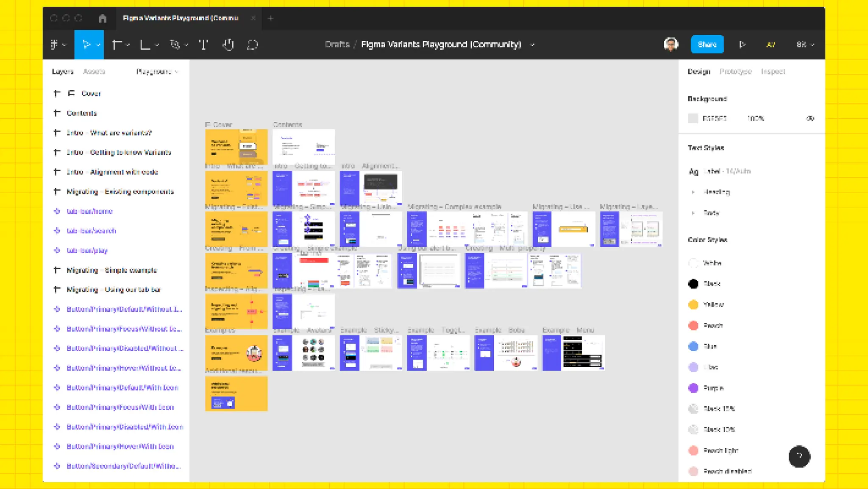The width and height of the screenshot is (868, 489).
Task: Click the home icon in tab bar
Action: [103, 18]
